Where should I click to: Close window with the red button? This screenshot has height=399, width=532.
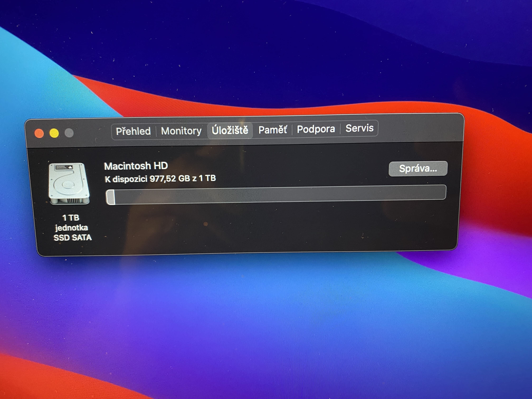[x=39, y=134]
